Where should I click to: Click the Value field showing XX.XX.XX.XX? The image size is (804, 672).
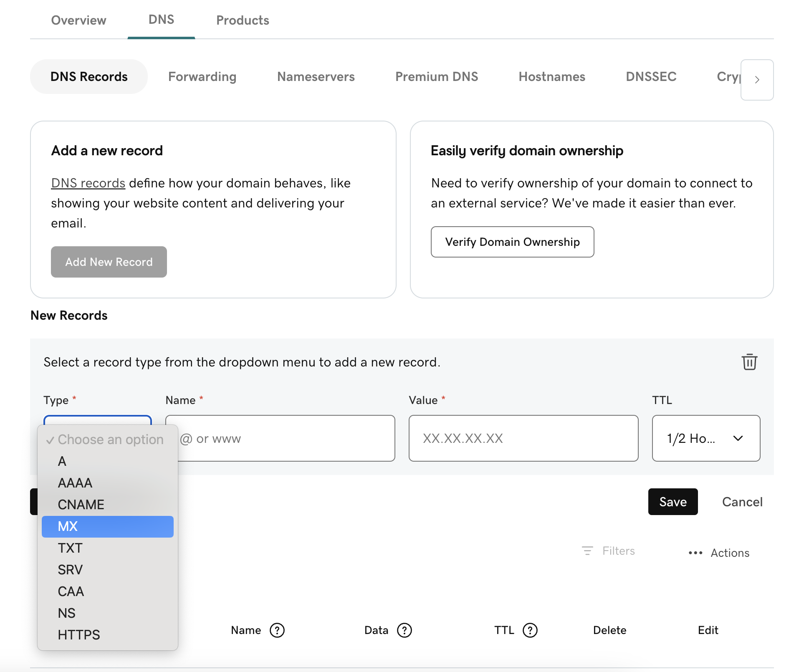tap(523, 438)
